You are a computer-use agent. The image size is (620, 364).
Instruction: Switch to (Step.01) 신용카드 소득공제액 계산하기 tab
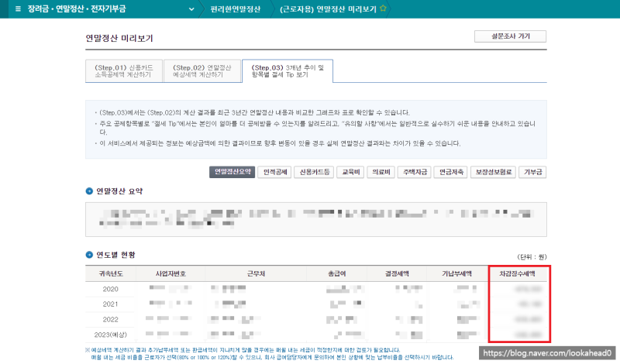[x=124, y=71]
